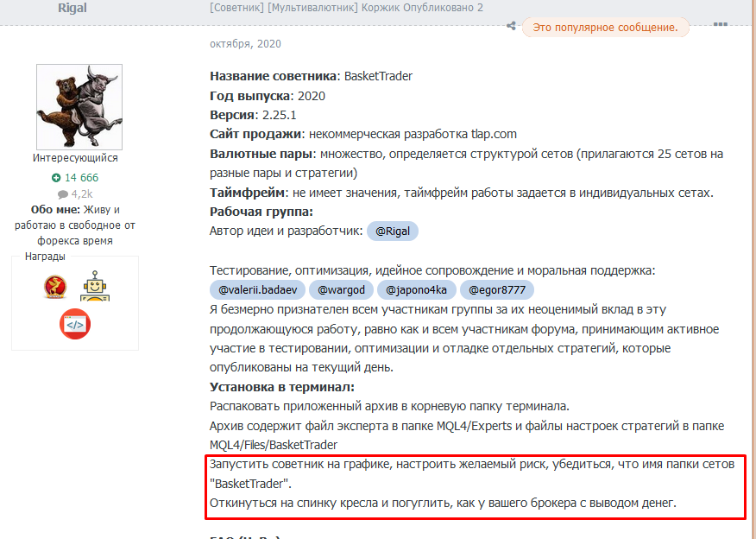Image resolution: width=756 pixels, height=539 pixels.
Task: Click the 'Таймфрейм' label
Action: [x=248, y=193]
